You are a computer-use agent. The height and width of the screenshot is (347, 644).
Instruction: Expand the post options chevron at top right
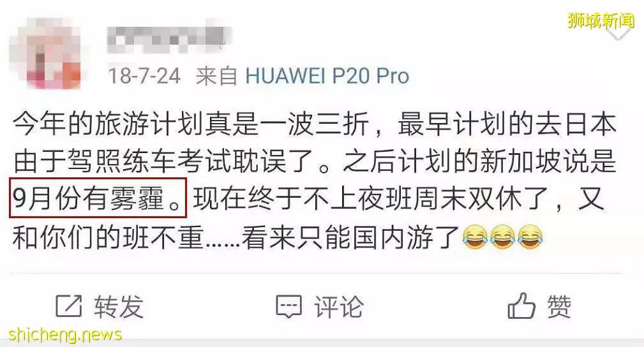coord(618,32)
